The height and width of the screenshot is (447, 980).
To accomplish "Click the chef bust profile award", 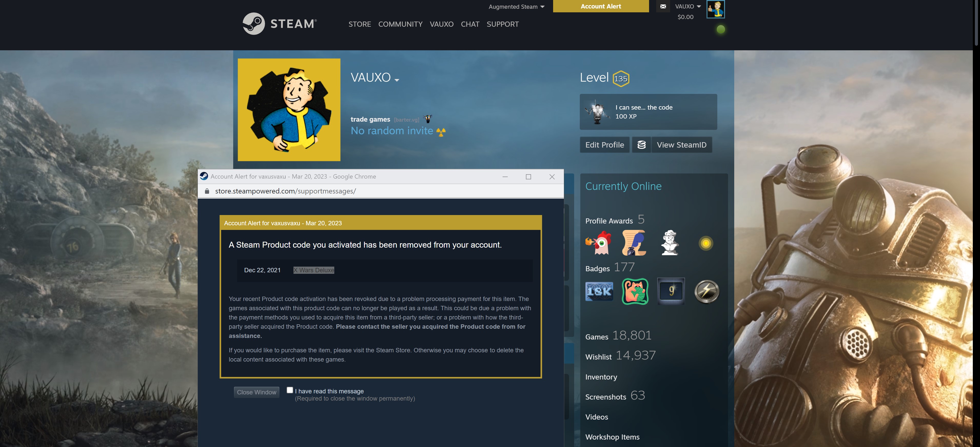I will pos(670,243).
